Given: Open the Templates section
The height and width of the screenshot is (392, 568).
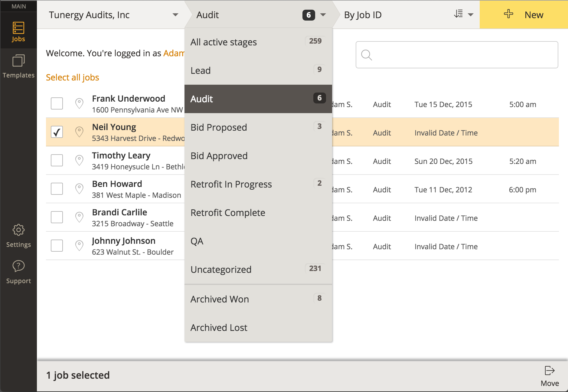Looking at the screenshot, I should click(x=18, y=67).
